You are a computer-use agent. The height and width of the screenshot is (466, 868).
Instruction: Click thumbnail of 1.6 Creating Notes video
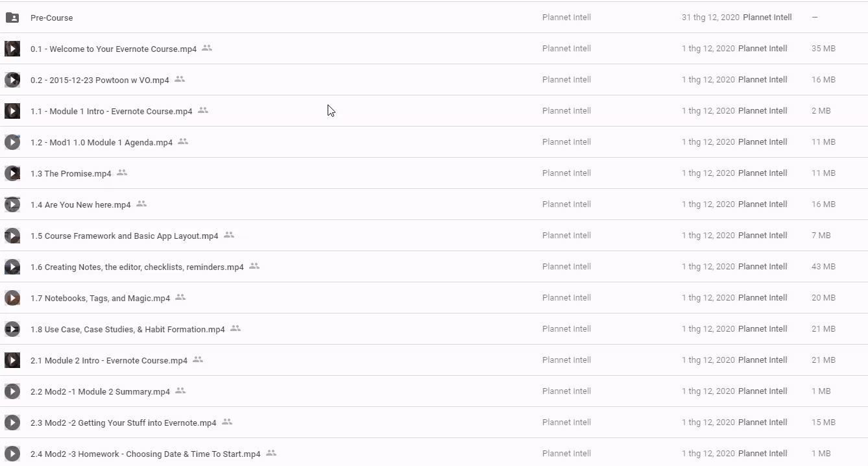tap(12, 267)
